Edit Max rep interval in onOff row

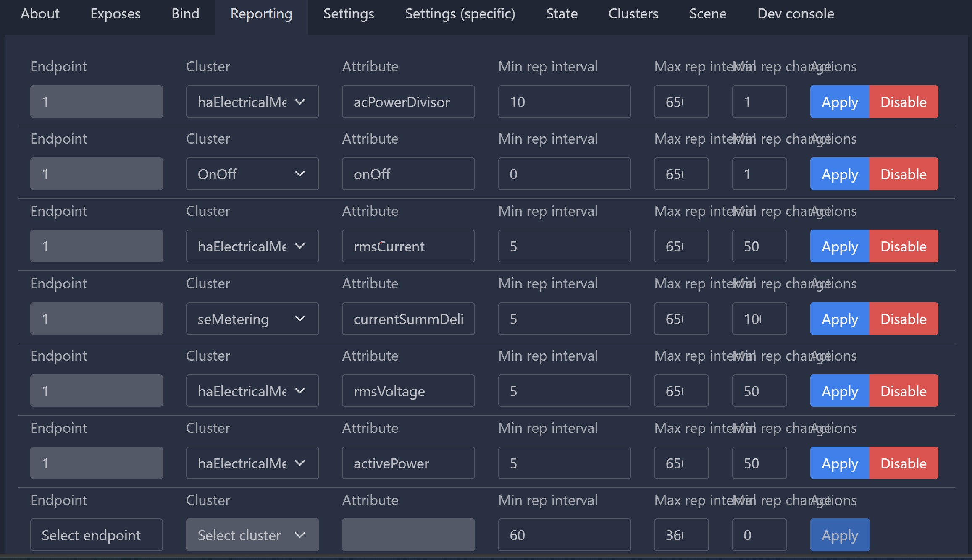tap(681, 174)
